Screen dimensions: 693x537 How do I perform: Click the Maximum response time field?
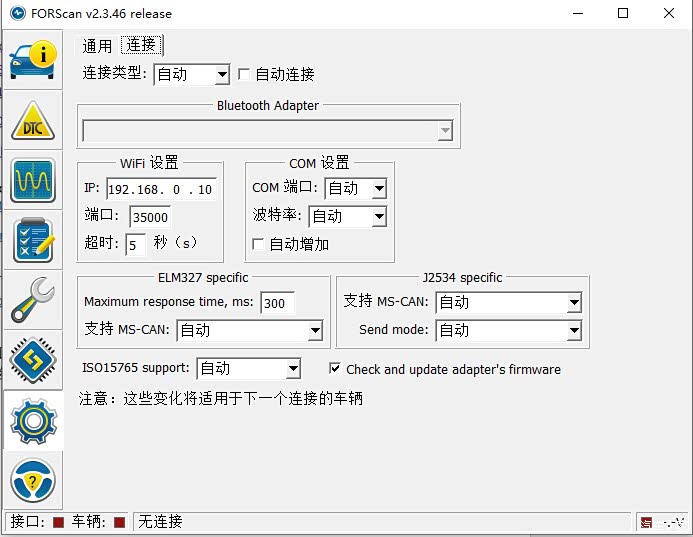click(x=277, y=303)
